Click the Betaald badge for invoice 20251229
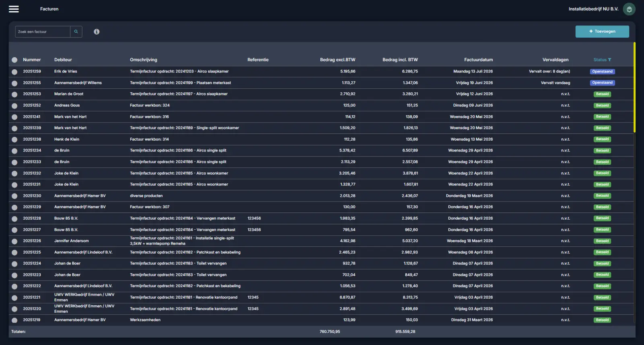 [602, 207]
